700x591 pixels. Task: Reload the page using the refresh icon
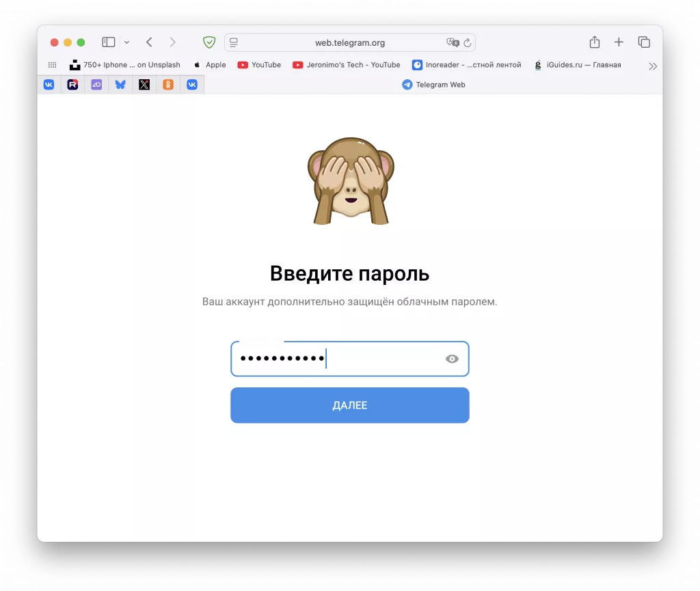click(467, 42)
